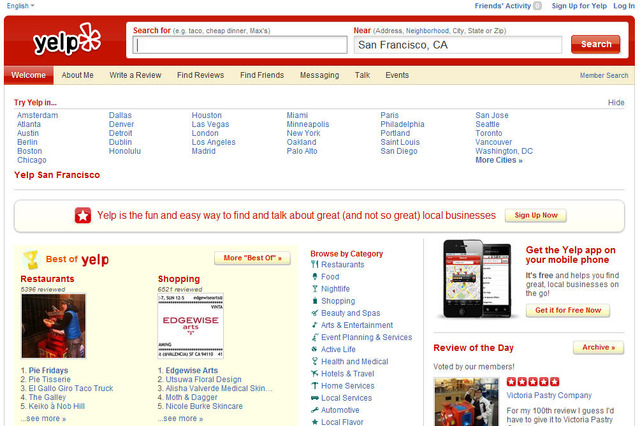Click the Shopping bag category icon
The width and height of the screenshot is (640, 426).
coord(315,301)
